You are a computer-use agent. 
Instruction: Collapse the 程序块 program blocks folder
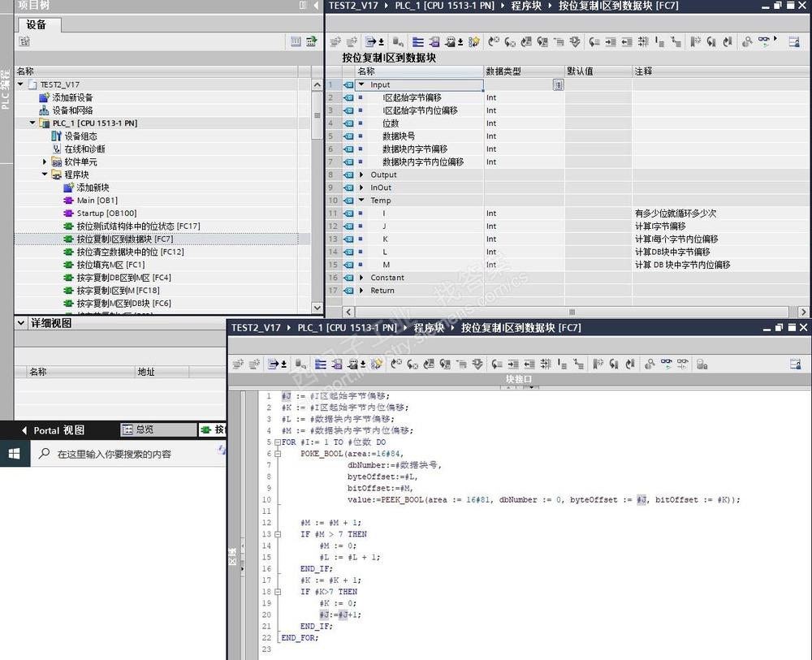45,175
